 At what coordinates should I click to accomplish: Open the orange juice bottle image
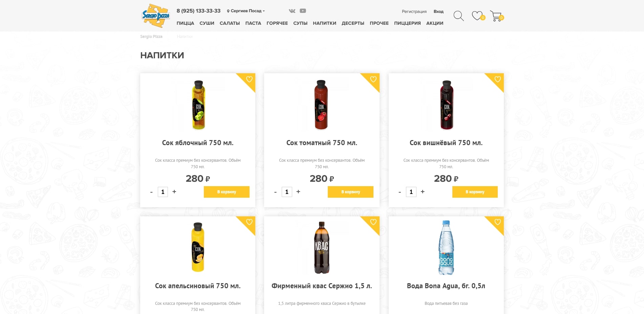point(198,247)
